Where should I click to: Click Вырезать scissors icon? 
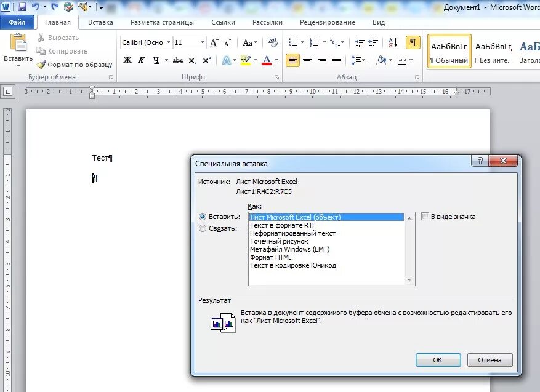point(41,37)
